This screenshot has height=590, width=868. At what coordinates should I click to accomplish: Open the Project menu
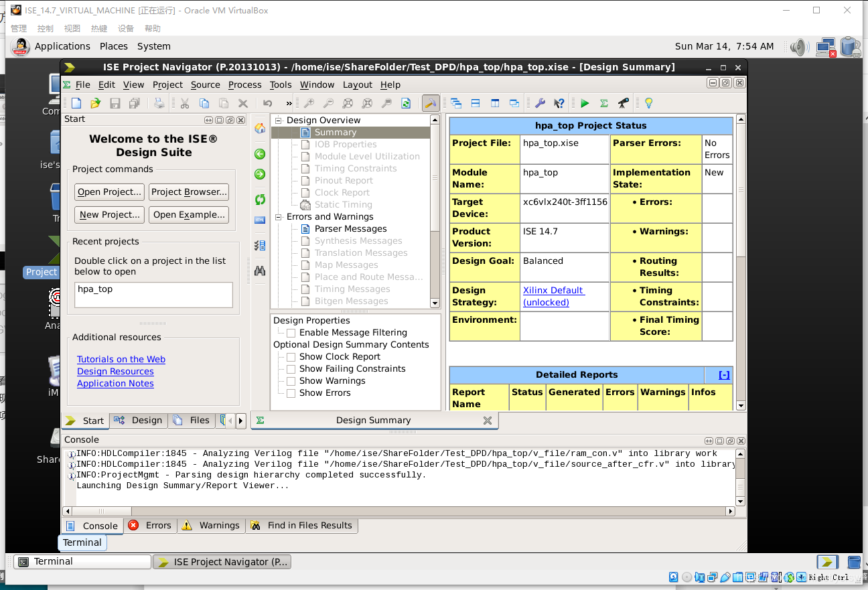tap(167, 84)
